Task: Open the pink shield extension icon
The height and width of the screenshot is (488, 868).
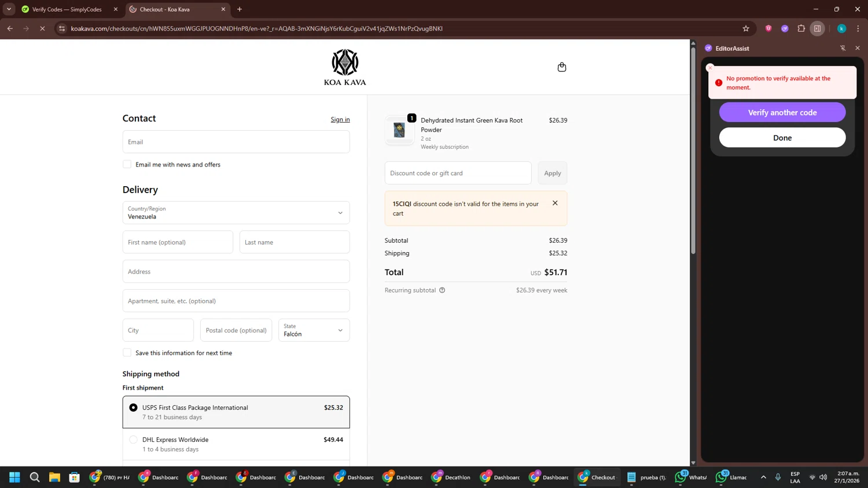Action: click(768, 28)
